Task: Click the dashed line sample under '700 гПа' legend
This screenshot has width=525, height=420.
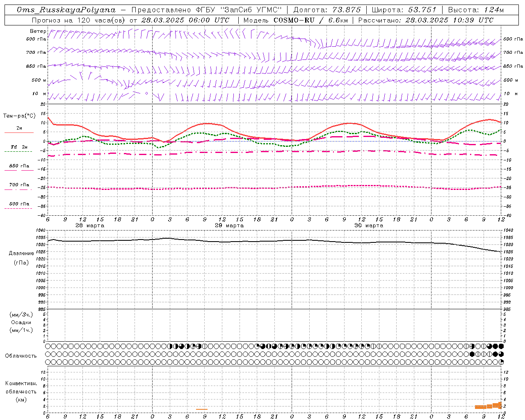Action: [18, 189]
